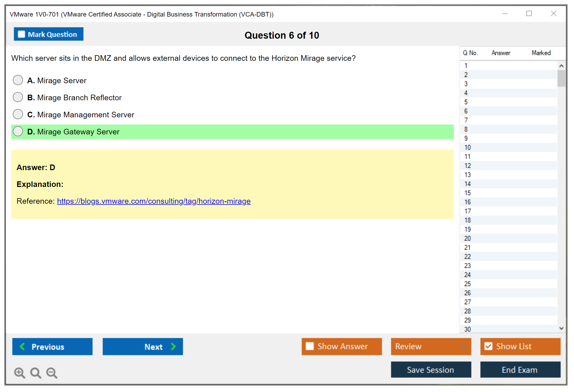574x392 pixels.
Task: Uncheck the Show List checkbox
Action: pyautogui.click(x=488, y=346)
